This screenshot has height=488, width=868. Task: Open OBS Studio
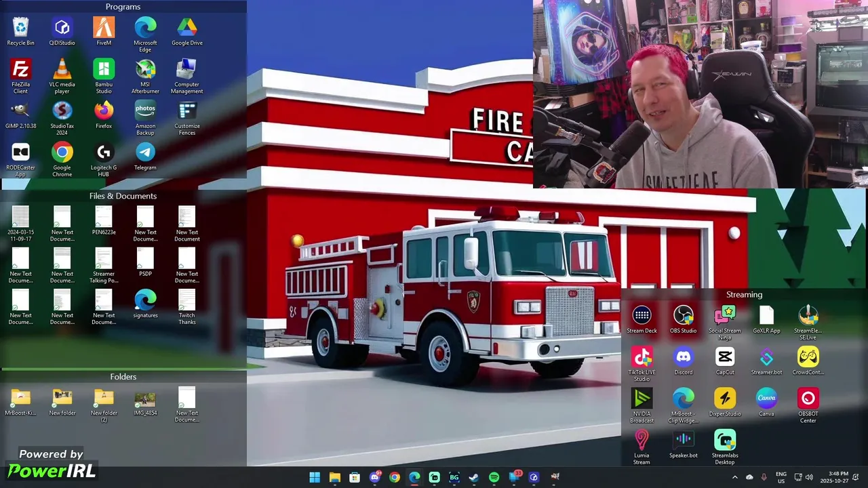[683, 320]
